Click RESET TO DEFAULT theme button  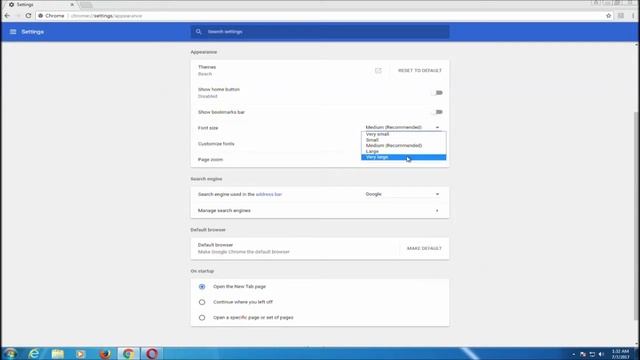pyautogui.click(x=420, y=71)
